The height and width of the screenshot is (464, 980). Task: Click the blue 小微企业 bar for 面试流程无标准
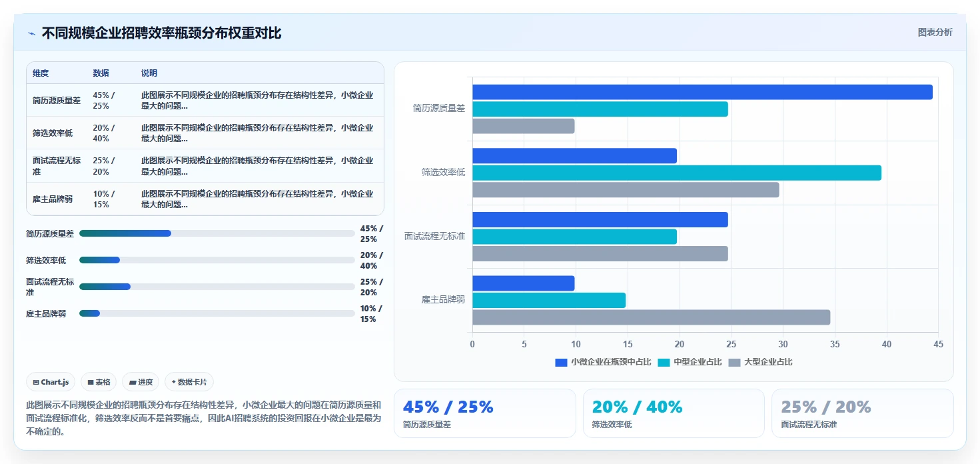(600, 219)
